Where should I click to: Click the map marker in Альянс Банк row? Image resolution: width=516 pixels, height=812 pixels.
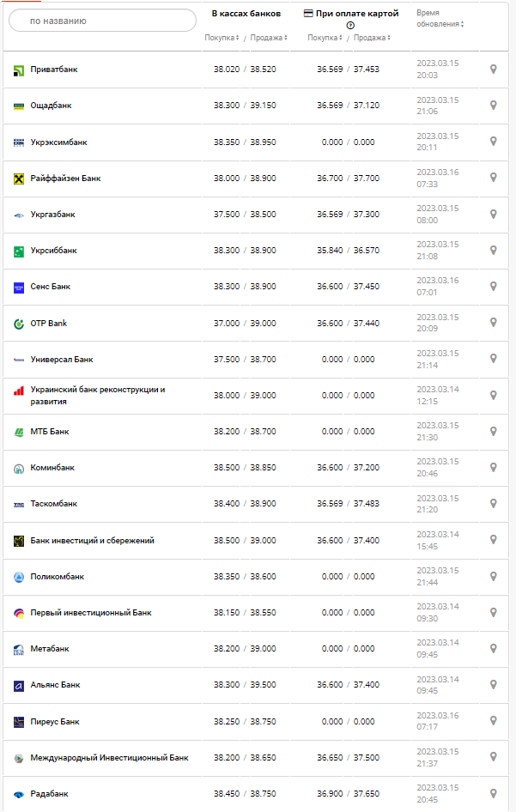(493, 685)
